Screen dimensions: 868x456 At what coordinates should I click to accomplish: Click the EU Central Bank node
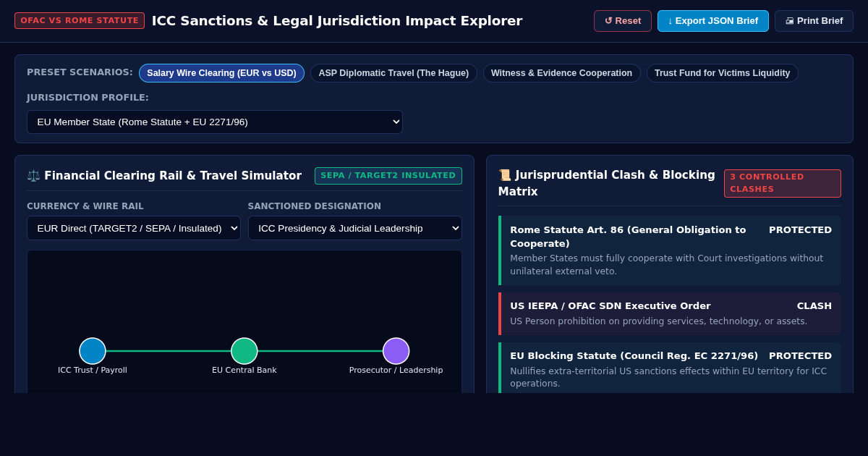[244, 351]
